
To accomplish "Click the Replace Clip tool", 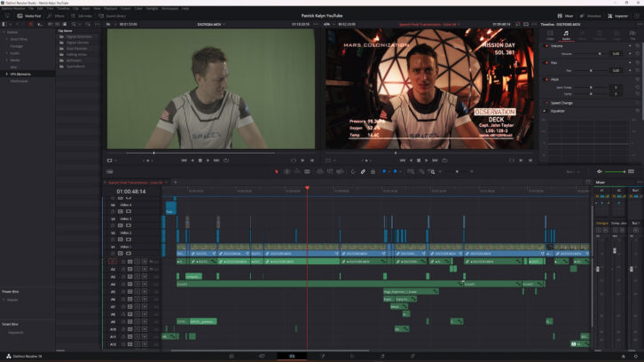I will click(340, 172).
